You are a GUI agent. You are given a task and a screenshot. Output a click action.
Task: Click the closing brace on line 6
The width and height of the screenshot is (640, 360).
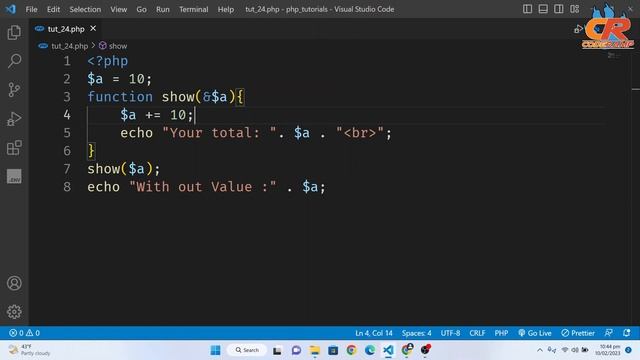[x=91, y=151]
